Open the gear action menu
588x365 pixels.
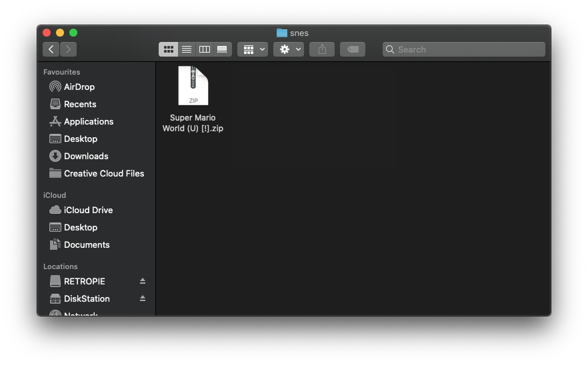pyautogui.click(x=289, y=49)
